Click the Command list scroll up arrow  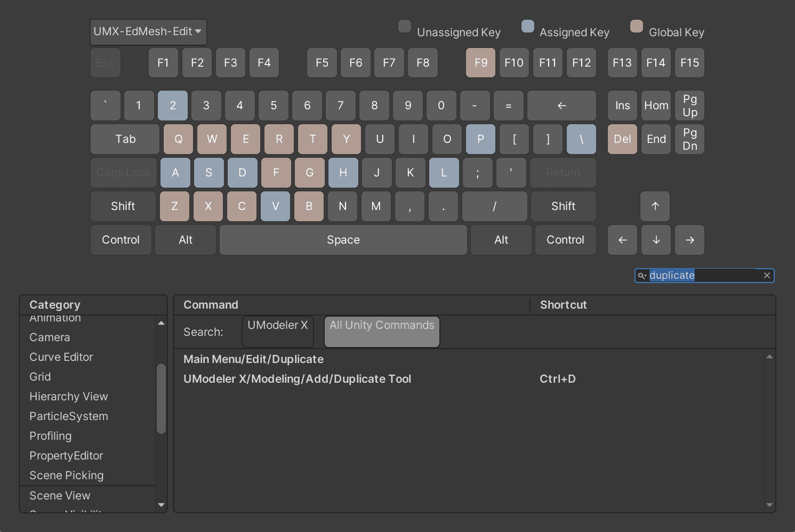pos(769,357)
